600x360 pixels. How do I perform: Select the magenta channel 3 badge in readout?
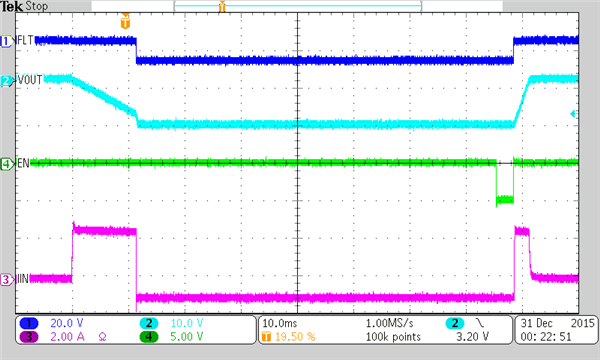click(x=29, y=337)
